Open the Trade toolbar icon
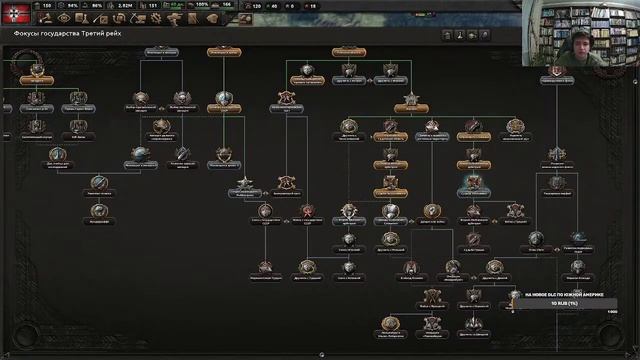Image resolution: width=640 pixels, height=360 pixels. [119, 18]
